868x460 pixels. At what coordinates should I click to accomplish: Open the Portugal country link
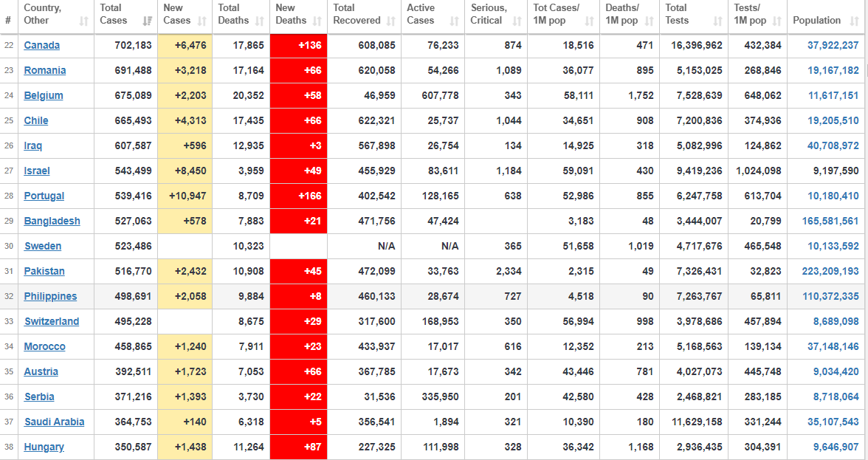(44, 196)
